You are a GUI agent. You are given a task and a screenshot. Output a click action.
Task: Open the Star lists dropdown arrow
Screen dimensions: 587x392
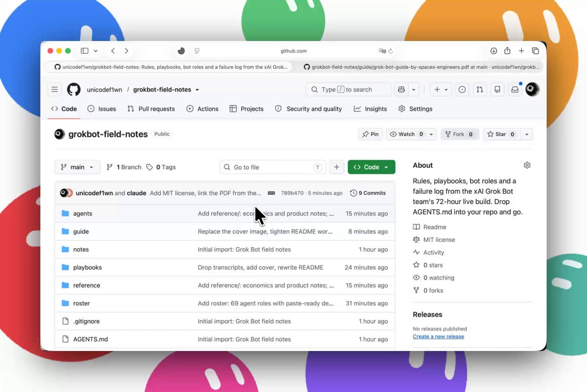[x=527, y=134]
